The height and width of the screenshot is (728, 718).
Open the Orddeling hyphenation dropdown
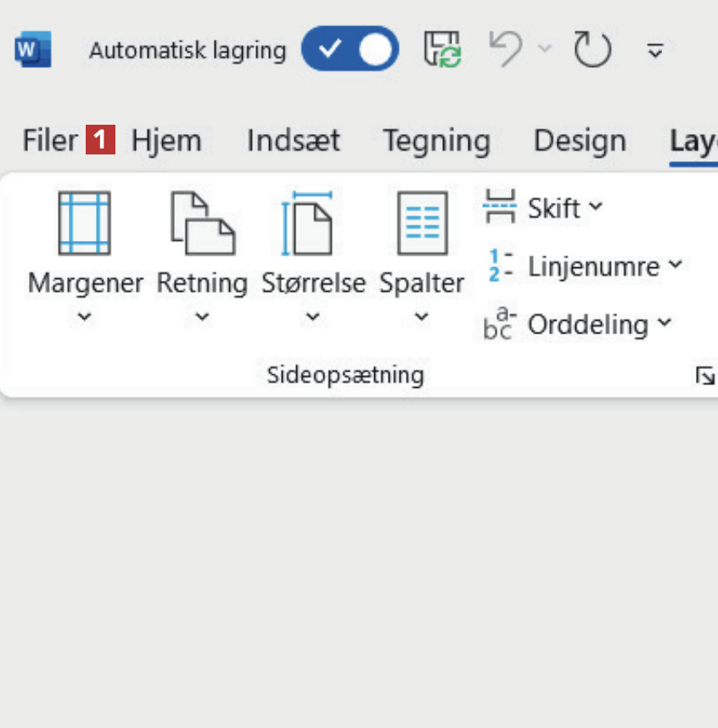578,324
